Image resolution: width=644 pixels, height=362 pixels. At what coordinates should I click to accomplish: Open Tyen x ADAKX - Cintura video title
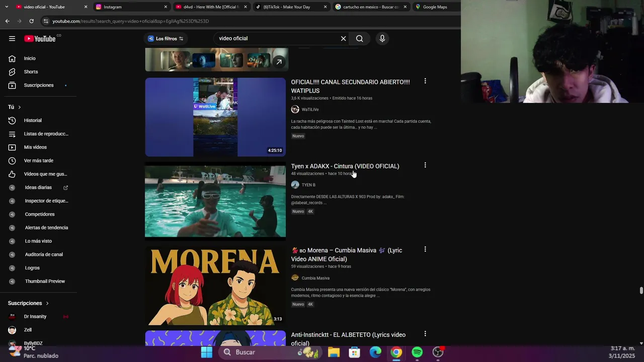pyautogui.click(x=345, y=166)
